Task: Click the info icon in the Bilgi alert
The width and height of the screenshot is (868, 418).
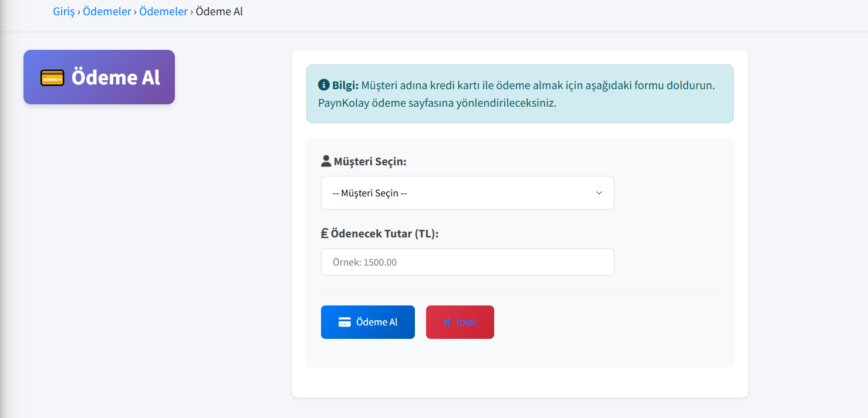Action: [x=323, y=85]
